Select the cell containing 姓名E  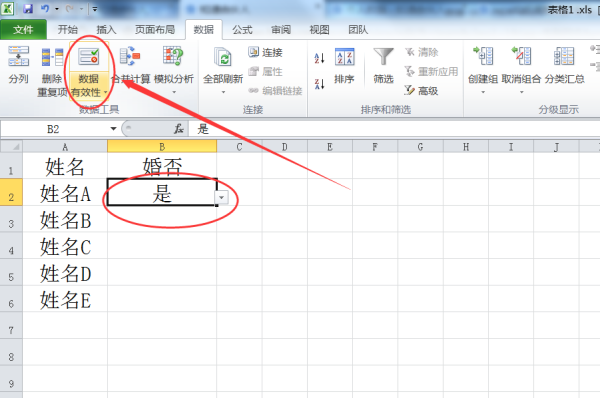click(x=65, y=299)
